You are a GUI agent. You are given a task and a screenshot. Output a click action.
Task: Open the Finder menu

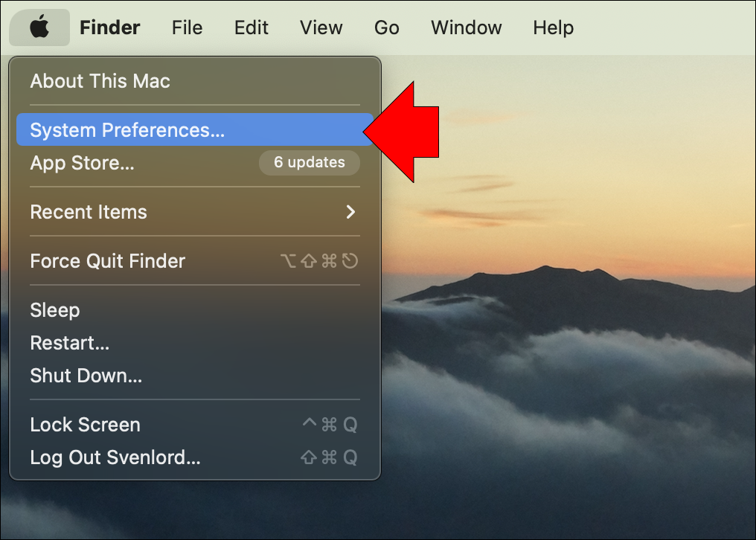coord(109,28)
